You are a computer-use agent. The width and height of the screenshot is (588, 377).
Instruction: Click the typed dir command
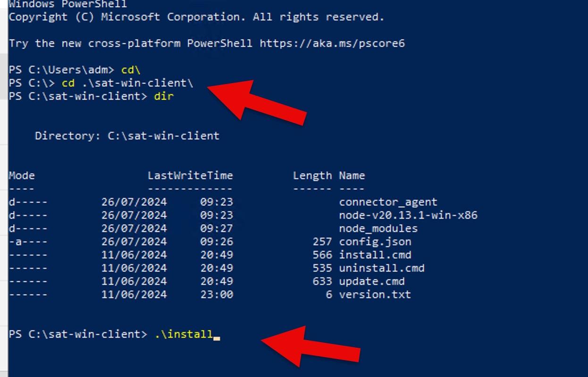tap(164, 96)
